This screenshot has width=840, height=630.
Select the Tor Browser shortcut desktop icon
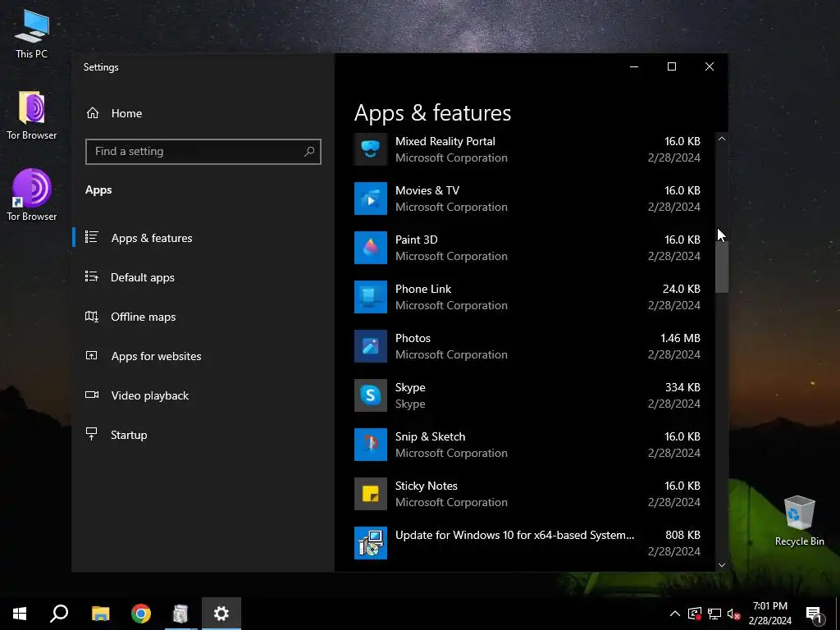pos(32,195)
